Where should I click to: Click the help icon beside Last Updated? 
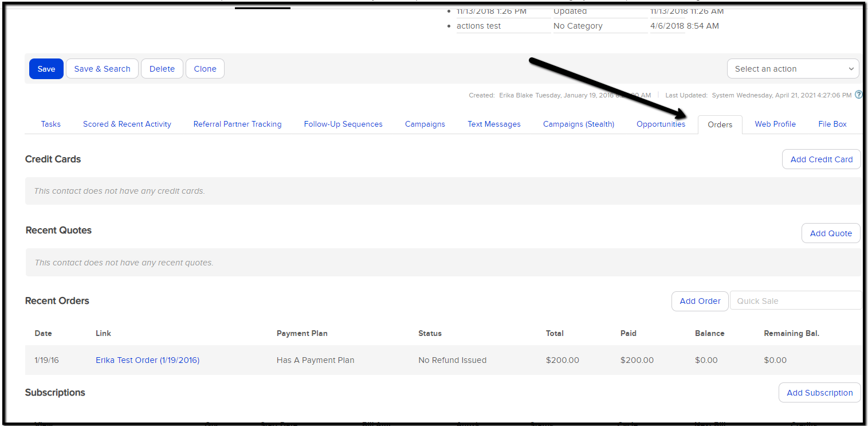tap(858, 95)
